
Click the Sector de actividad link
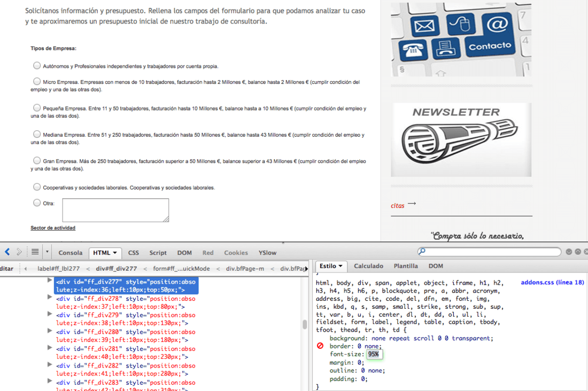tap(53, 228)
